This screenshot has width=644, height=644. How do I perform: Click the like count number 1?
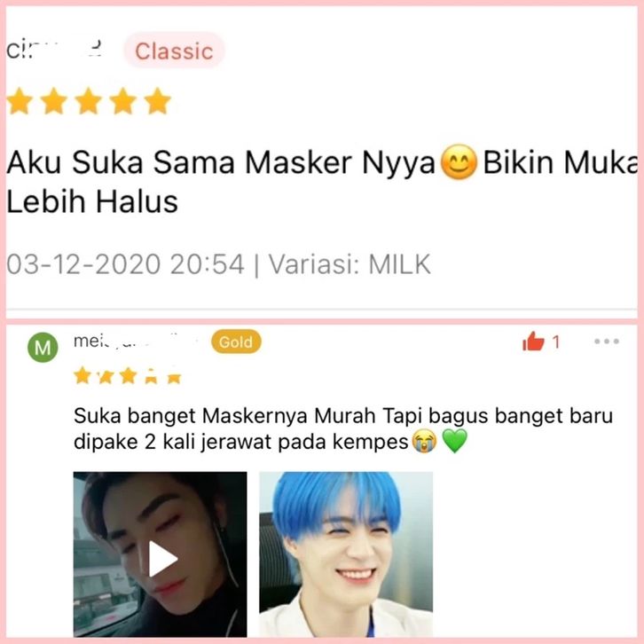point(555,342)
